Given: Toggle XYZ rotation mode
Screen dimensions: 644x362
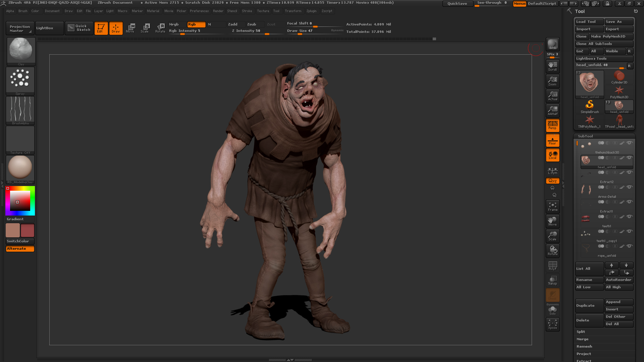Looking at the screenshot, I should 552,181.
